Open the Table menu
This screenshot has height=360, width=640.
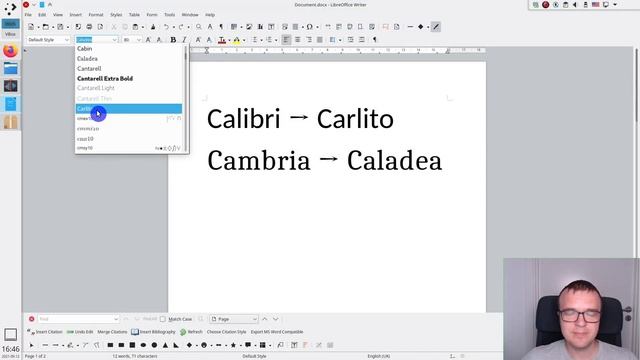click(x=134, y=15)
